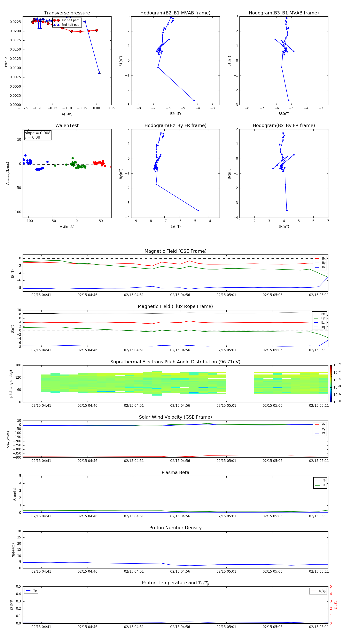Click the Bz' legend entry in Flux Rope panel

pos(320,323)
